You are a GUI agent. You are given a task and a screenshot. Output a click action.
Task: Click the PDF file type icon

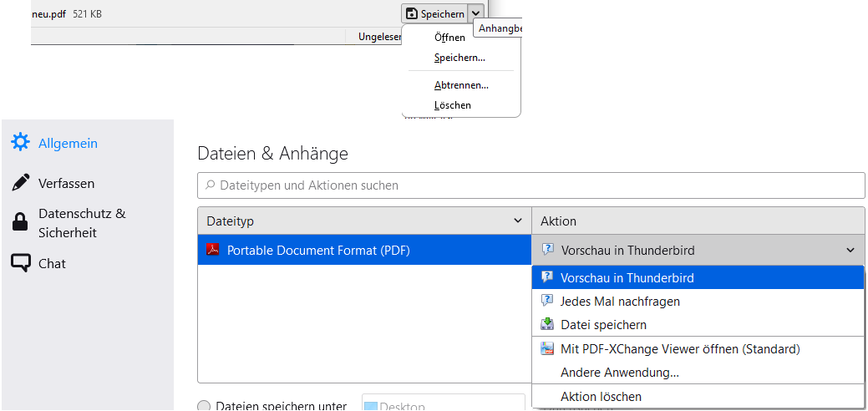(x=213, y=250)
